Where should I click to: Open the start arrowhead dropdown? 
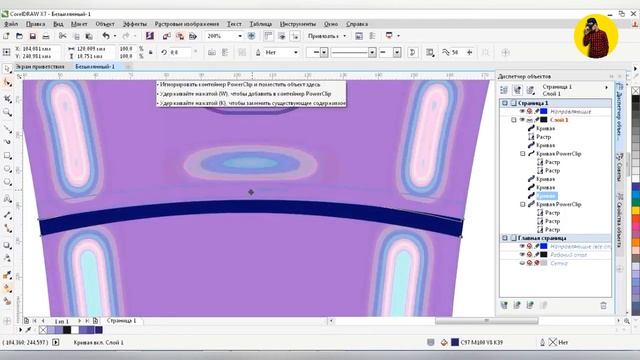coord(324,52)
